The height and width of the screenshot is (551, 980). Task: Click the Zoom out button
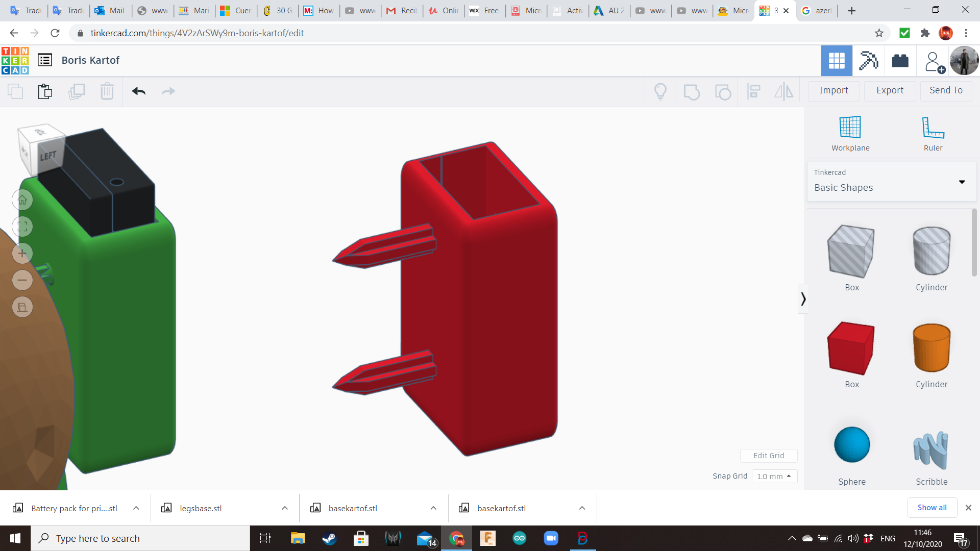[22, 280]
